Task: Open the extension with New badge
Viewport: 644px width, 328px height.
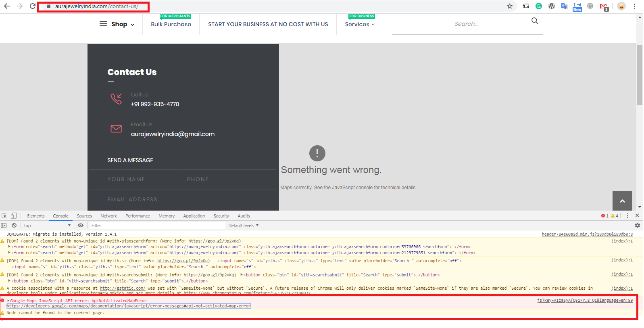Action: click(x=577, y=7)
